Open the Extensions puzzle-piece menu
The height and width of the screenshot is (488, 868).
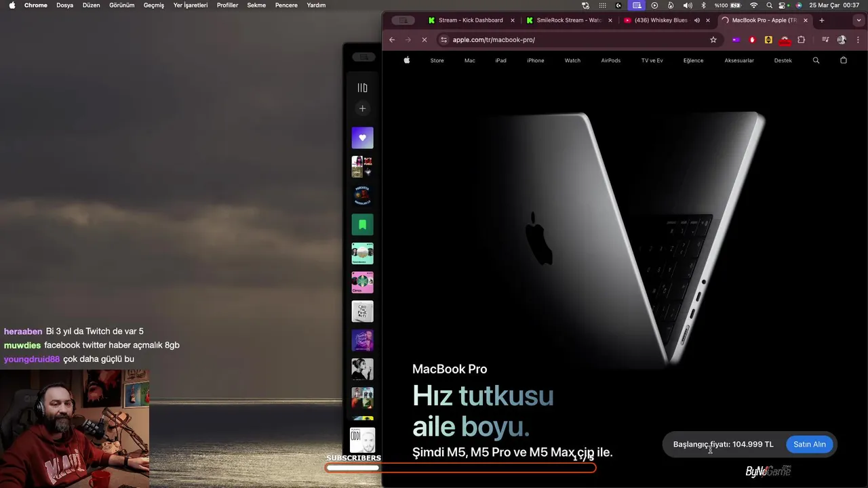coord(801,40)
